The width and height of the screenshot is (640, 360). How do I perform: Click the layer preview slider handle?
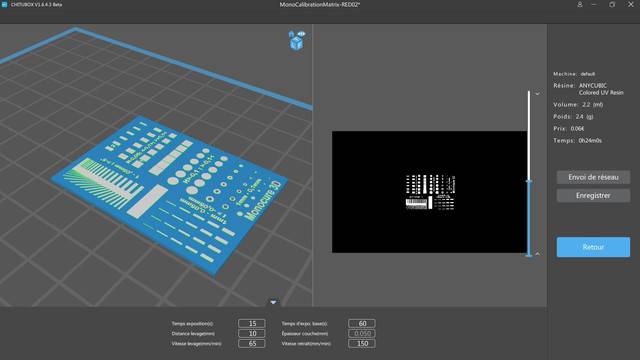coord(529,181)
